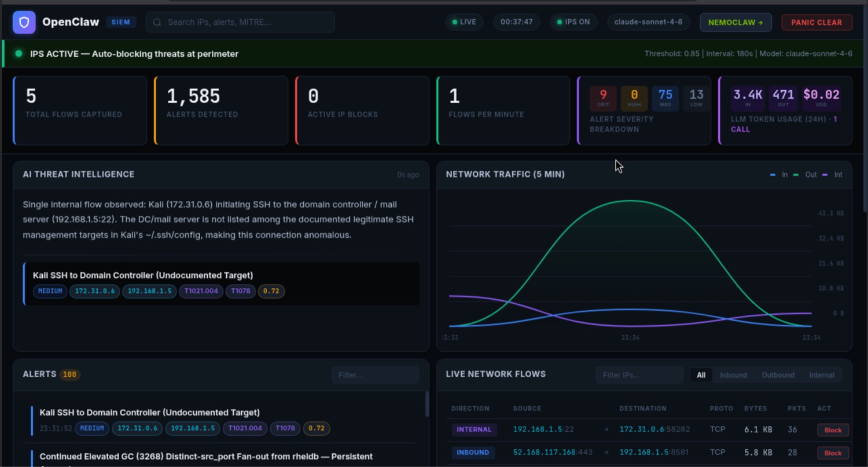Open the Flows Per Minute card
Viewport: 868px width, 467px height.
click(x=503, y=110)
